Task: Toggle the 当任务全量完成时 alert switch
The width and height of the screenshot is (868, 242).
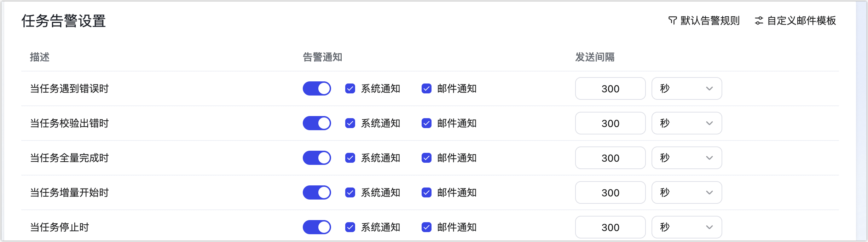Action: pos(317,158)
